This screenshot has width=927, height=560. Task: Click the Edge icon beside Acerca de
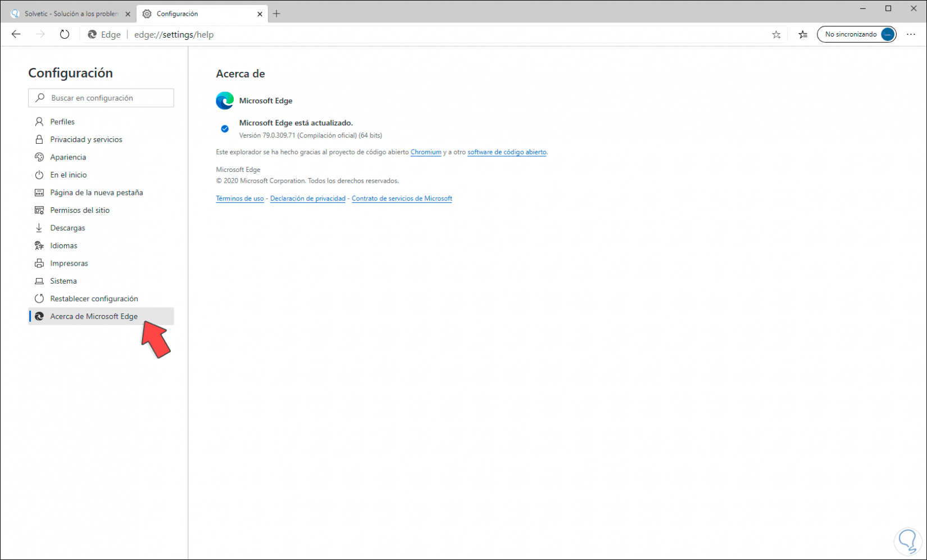pos(39,316)
